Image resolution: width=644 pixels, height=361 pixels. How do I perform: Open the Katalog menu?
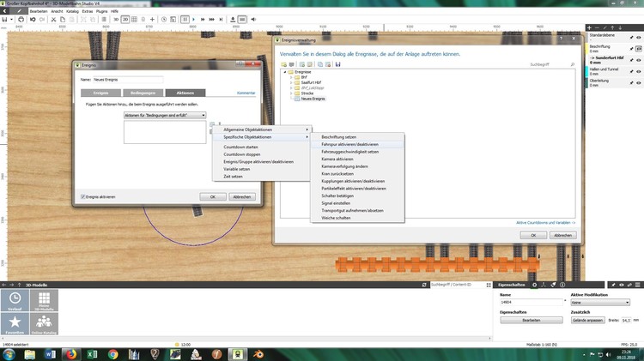(x=72, y=11)
